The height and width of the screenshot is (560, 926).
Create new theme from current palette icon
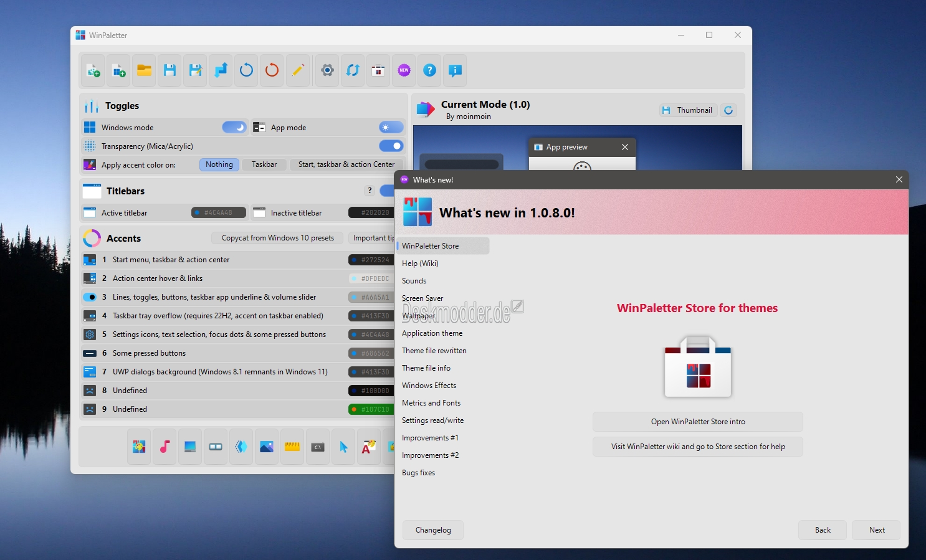93,70
